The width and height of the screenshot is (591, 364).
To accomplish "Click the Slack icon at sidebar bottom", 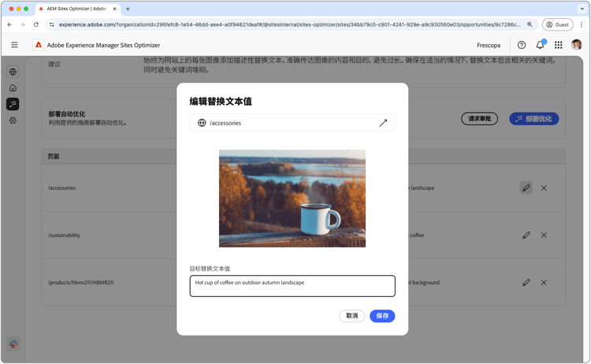I will point(13,344).
